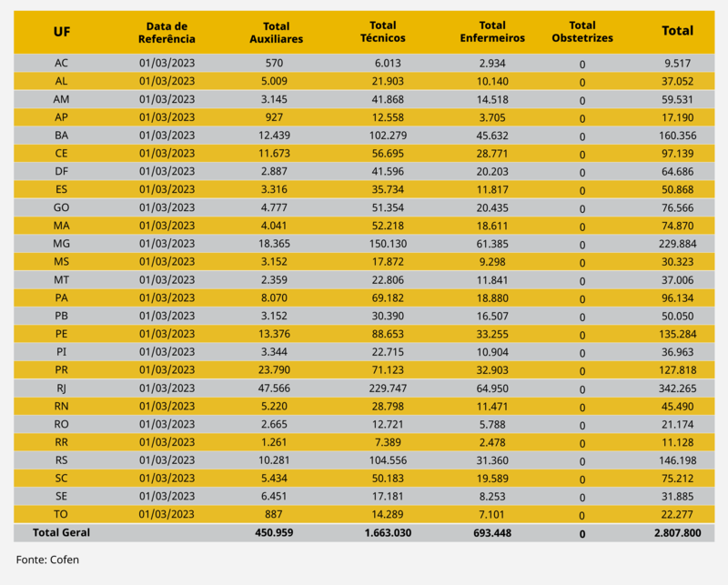Click the value 4.777 in GO row
The image size is (728, 585).
[274, 207]
